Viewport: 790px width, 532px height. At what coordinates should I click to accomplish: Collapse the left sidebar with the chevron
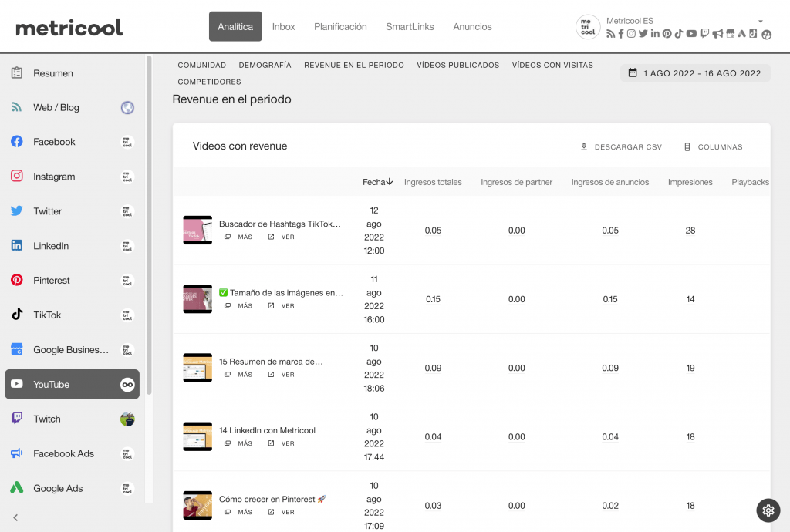[15, 517]
